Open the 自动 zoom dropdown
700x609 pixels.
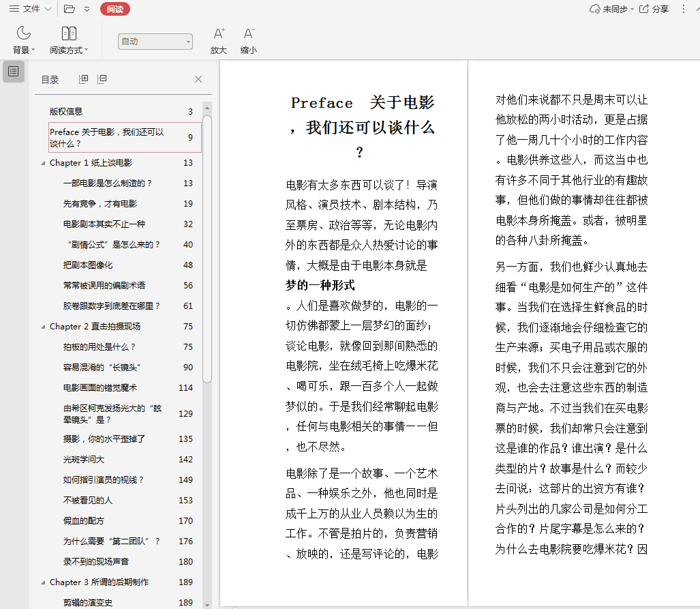(155, 42)
